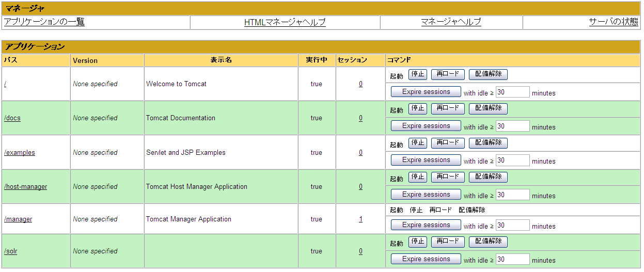Screen dimensions: 644x272
Task: View session count 1 for /manager
Action: point(361,219)
